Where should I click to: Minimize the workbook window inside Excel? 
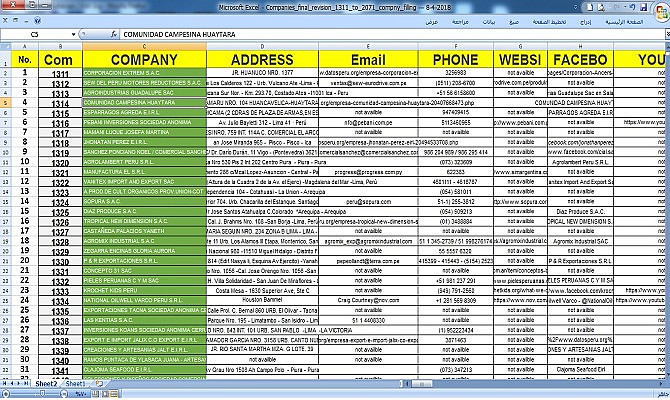pyautogui.click(x=26, y=21)
